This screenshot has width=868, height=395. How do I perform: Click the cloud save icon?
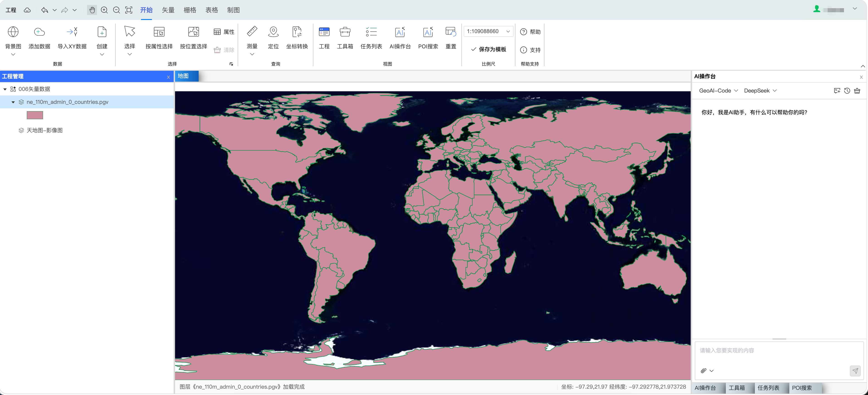(x=27, y=10)
